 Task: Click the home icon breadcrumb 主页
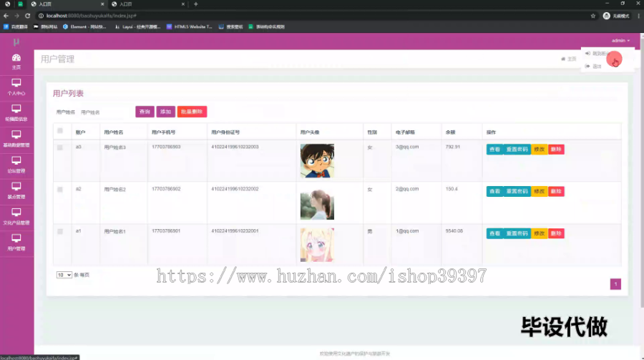[569, 59]
